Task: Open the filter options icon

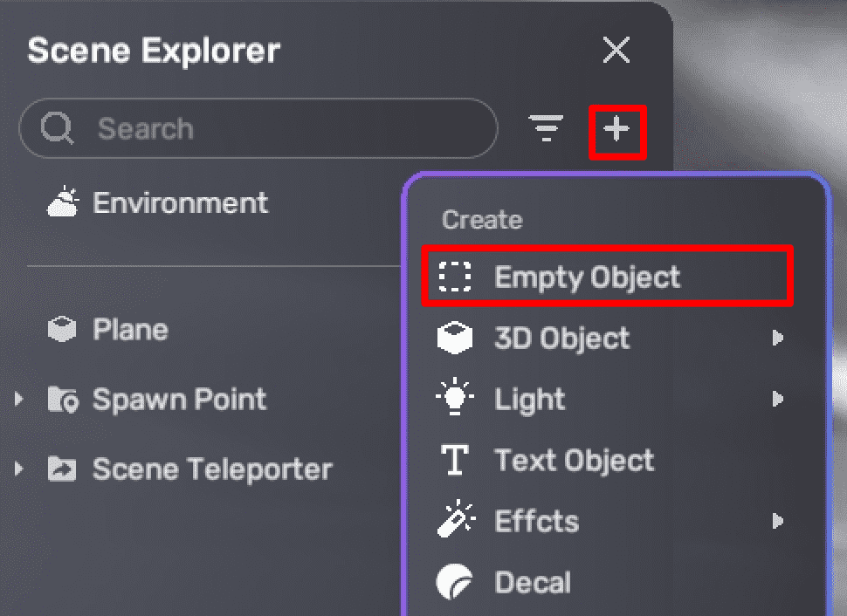Action: tap(547, 129)
